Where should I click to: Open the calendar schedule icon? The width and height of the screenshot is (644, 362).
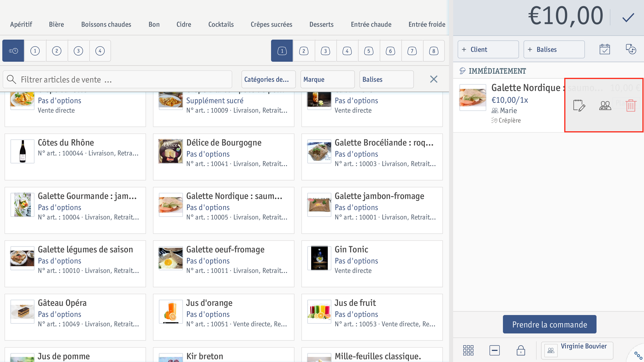point(605,49)
